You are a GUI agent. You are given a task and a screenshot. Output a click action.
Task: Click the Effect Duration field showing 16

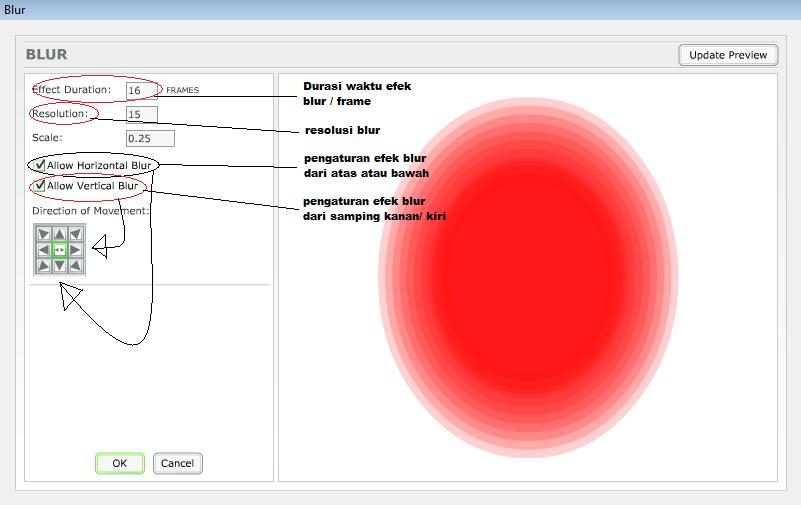[142, 90]
